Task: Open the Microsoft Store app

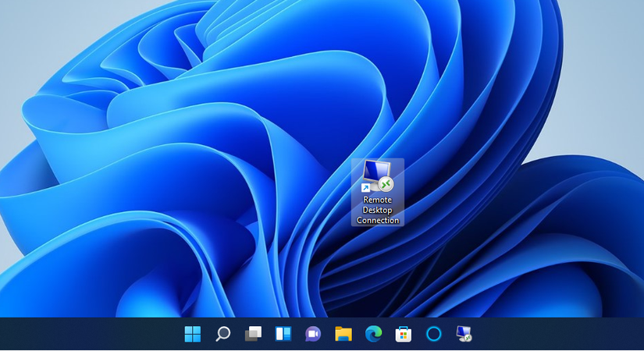Action: tap(404, 335)
